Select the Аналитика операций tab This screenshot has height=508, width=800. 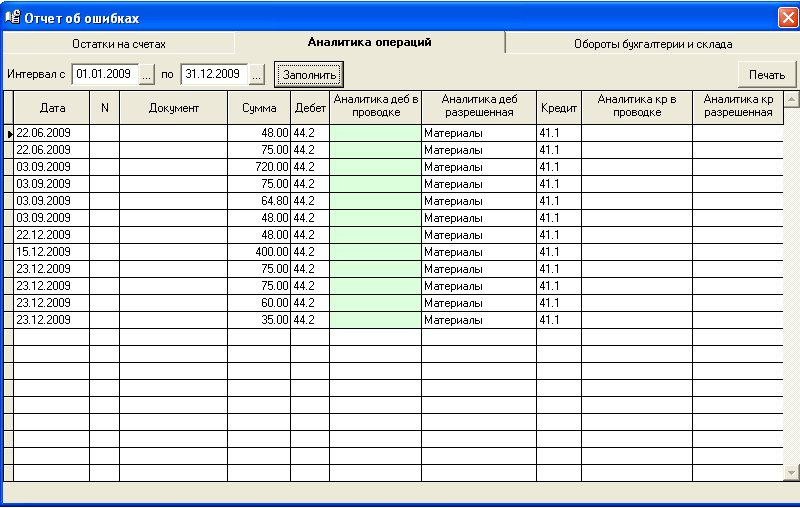tap(369, 43)
